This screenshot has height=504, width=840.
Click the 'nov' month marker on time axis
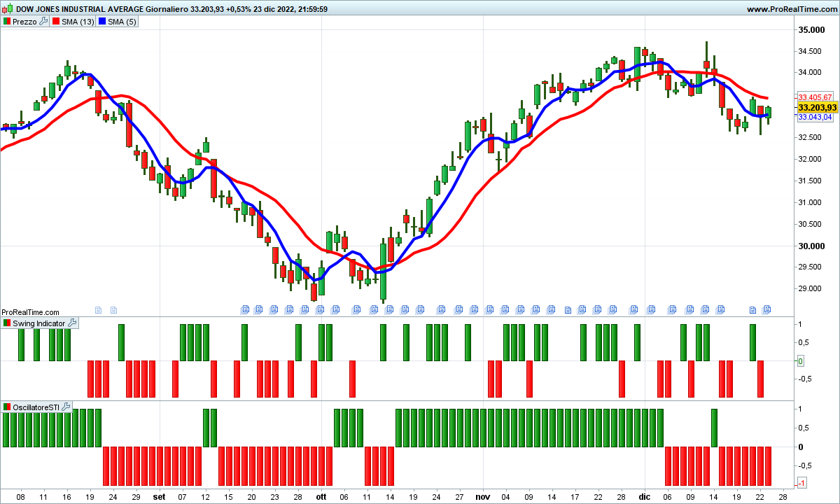482,496
